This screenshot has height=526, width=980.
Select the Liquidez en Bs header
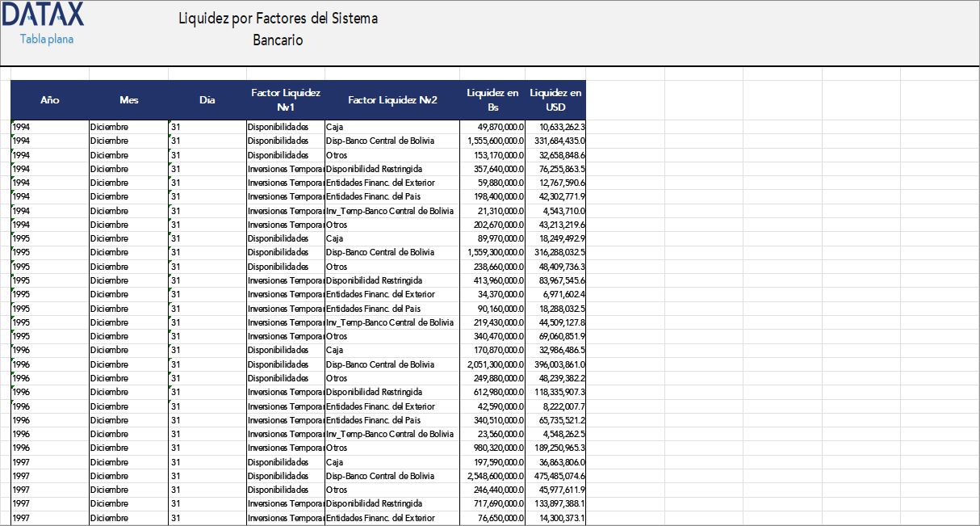coord(489,99)
